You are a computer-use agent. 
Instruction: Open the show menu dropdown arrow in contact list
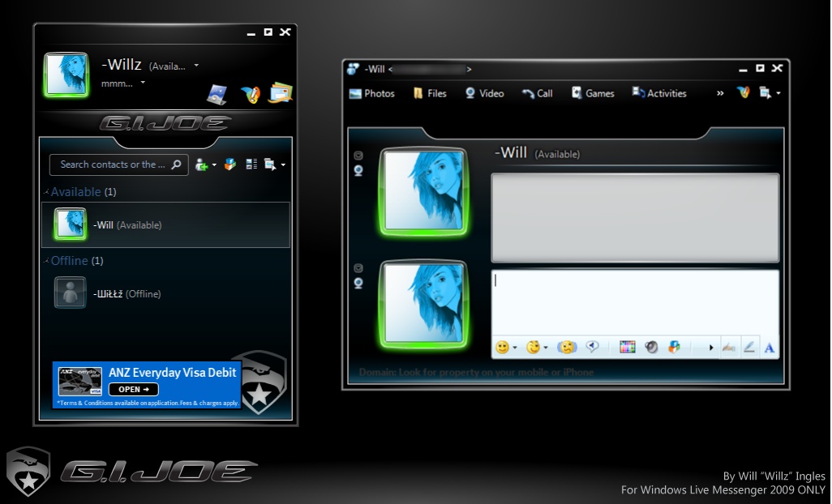pos(283,164)
